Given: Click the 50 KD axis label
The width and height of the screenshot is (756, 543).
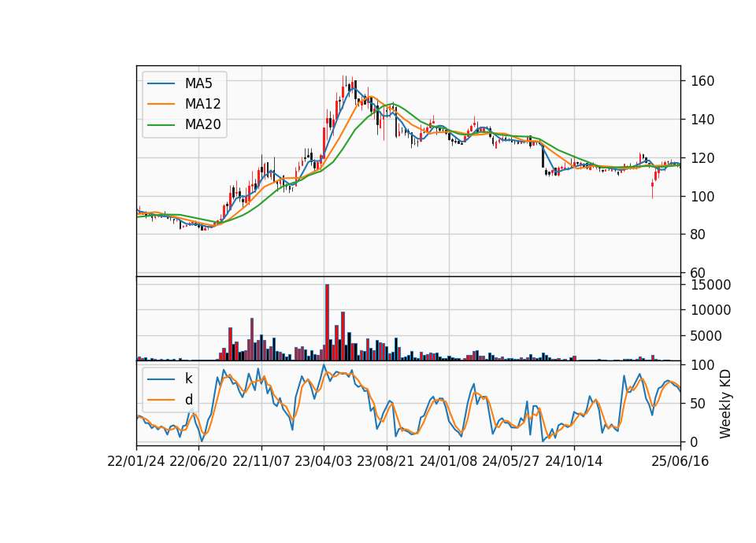Looking at the screenshot, I should (699, 404).
